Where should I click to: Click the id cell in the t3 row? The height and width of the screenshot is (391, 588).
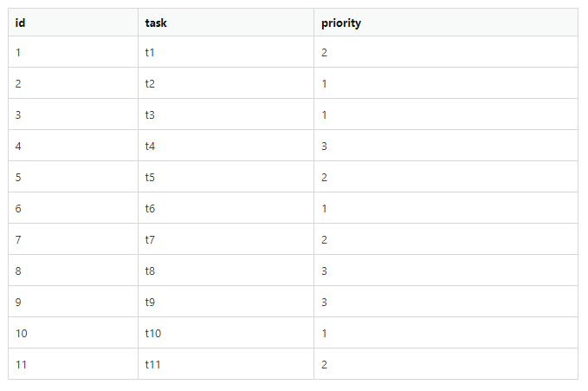pos(19,114)
